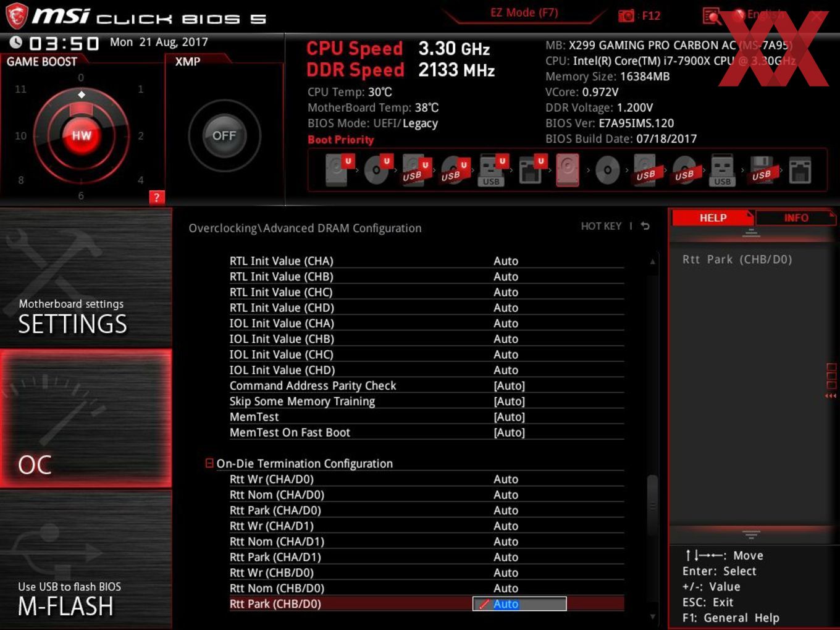
Task: Open the MemTest On Fast Boot [Auto] dropdown
Action: click(x=510, y=433)
